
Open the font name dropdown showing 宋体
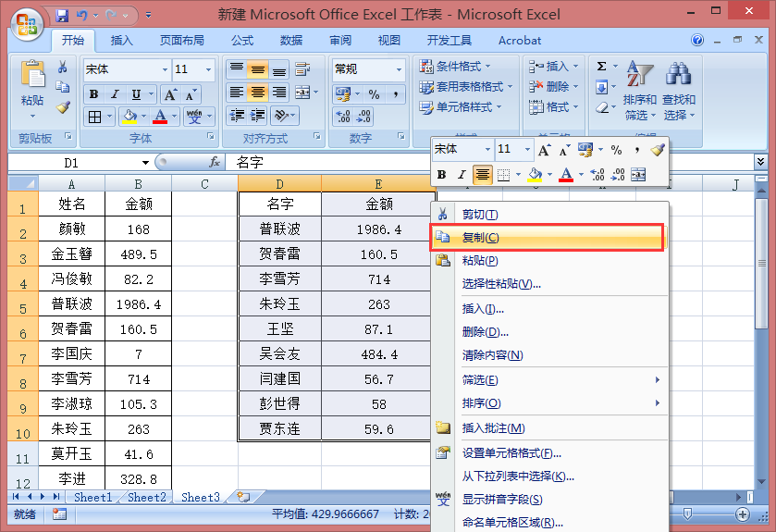[x=165, y=69]
